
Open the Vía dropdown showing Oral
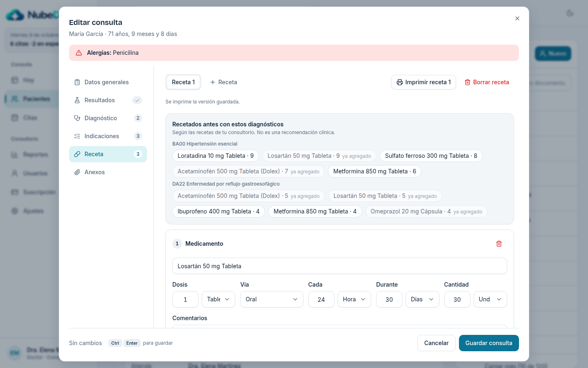point(272,299)
